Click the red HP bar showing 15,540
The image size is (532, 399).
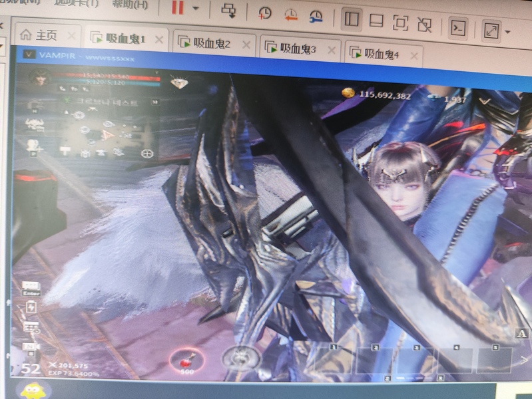coord(106,76)
